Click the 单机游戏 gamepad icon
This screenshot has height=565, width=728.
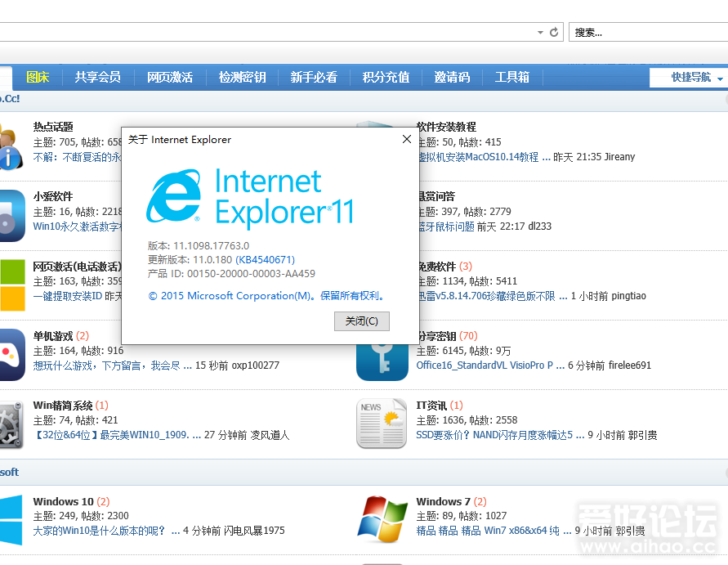[x=11, y=354]
